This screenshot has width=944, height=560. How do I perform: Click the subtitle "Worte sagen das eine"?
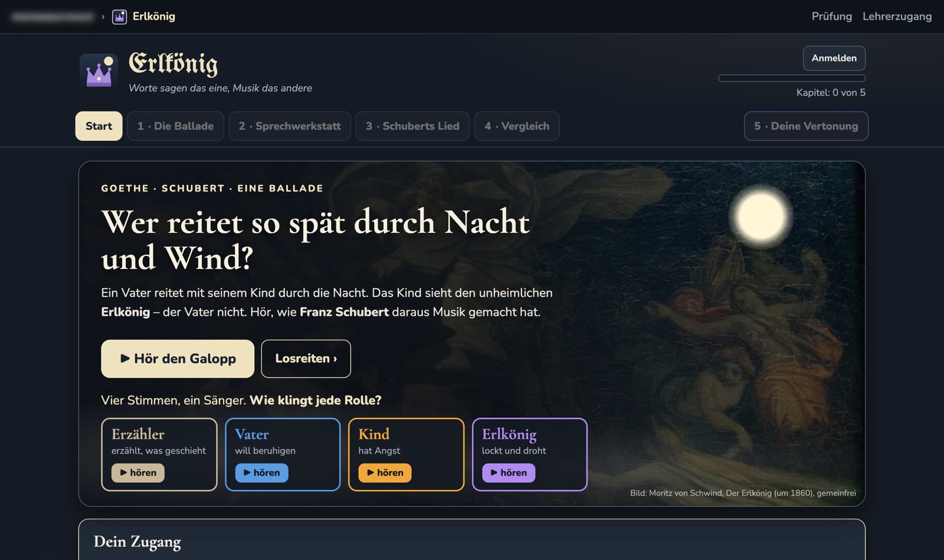coord(220,88)
